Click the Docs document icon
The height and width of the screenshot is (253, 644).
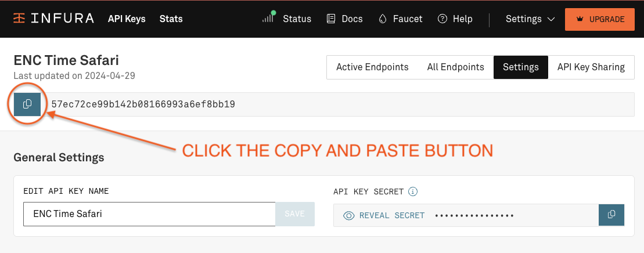pos(332,19)
